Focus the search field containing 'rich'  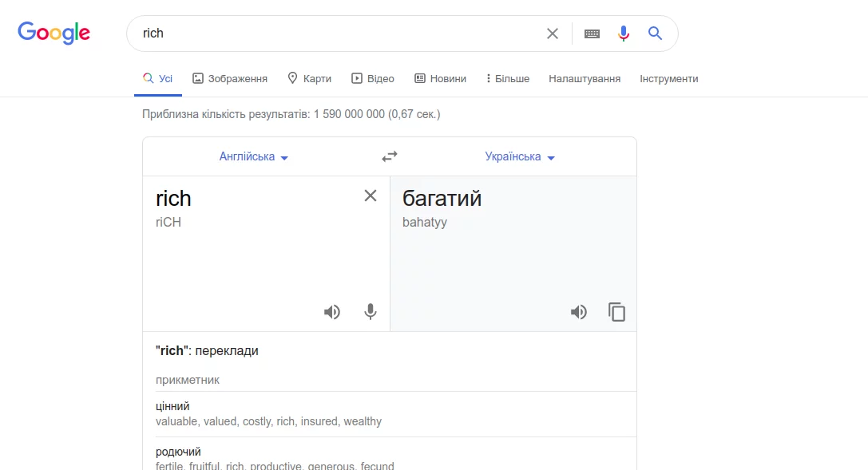335,34
